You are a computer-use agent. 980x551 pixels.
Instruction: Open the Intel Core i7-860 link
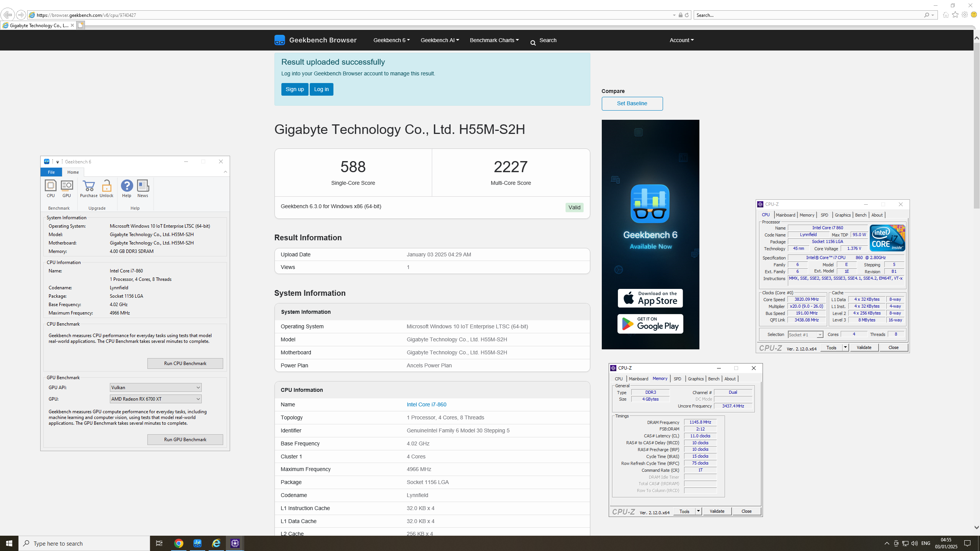click(x=426, y=404)
